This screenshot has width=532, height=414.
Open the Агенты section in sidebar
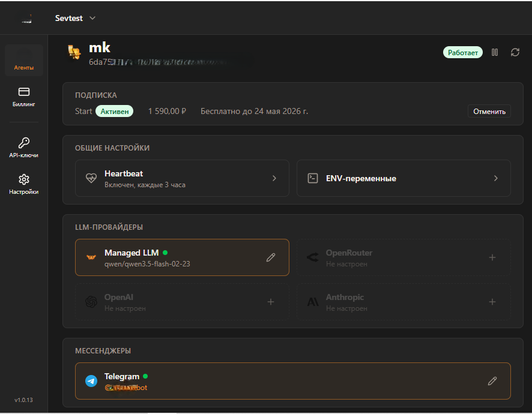(x=24, y=61)
